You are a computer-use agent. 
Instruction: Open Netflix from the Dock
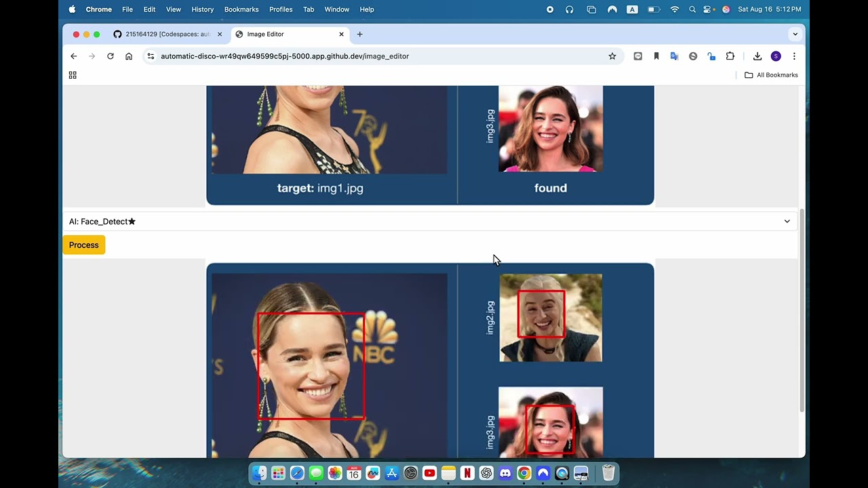[x=467, y=473]
